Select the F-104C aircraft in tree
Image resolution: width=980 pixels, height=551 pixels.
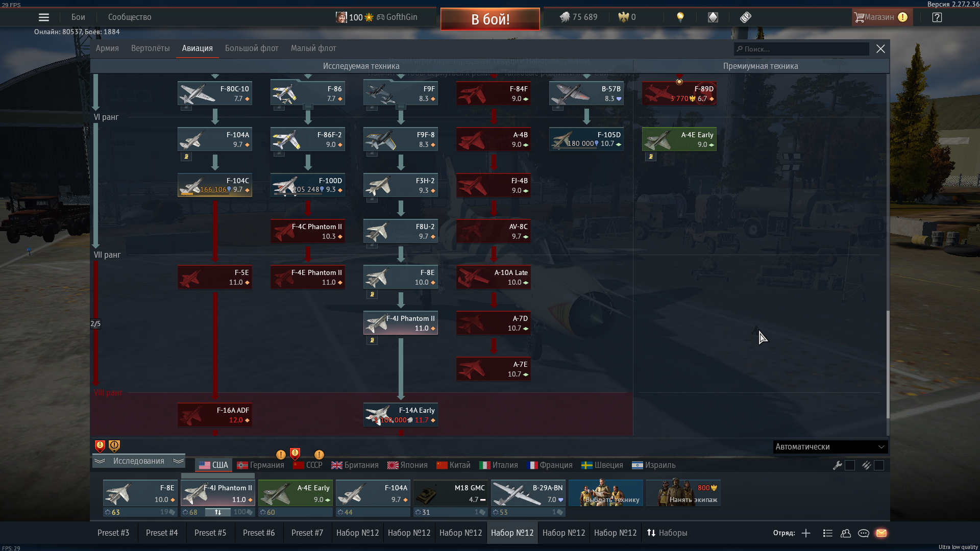(215, 185)
